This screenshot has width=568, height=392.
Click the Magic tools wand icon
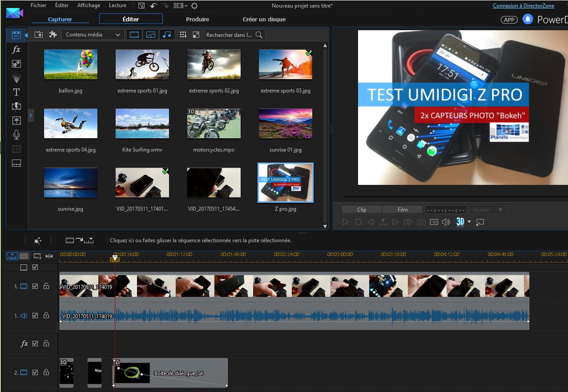pos(38,240)
